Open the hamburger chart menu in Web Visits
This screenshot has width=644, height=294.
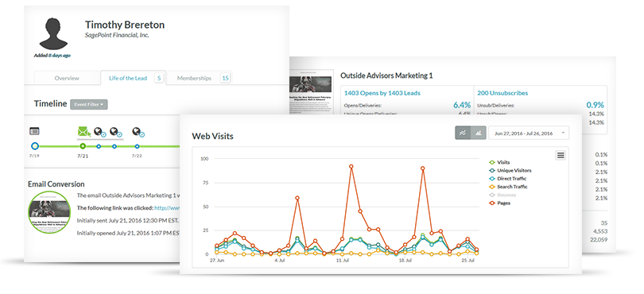561,155
